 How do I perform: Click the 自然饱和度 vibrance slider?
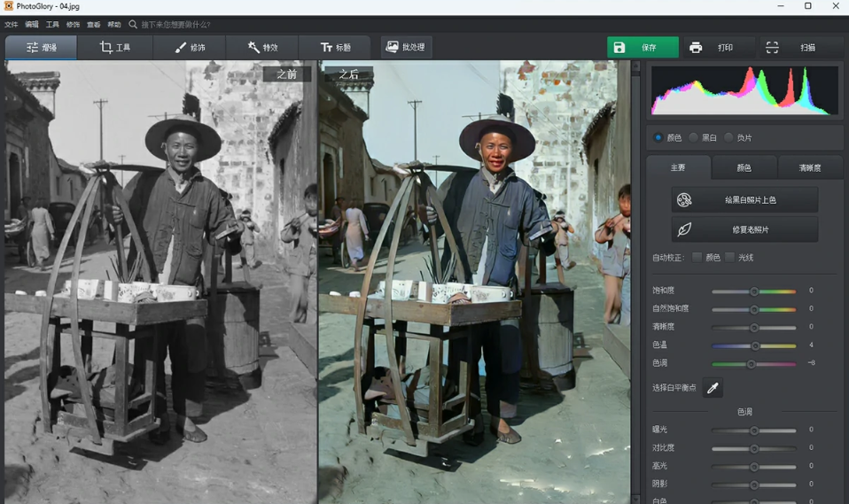point(753,310)
